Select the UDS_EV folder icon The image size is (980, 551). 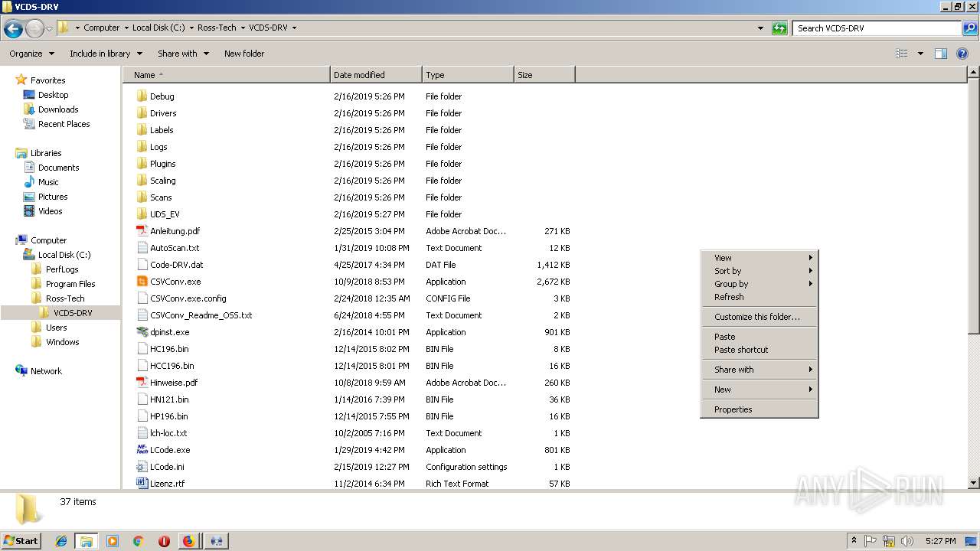[142, 214]
